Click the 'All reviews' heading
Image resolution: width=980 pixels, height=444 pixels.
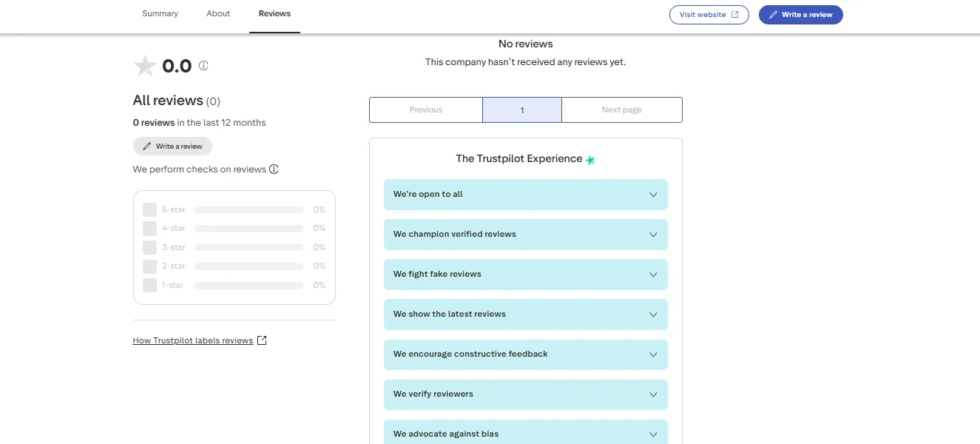coord(168,101)
